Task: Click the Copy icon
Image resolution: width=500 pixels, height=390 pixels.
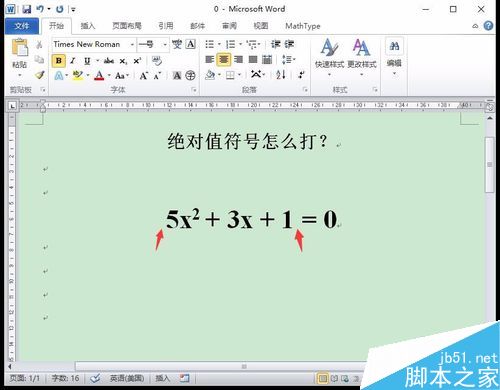Action: tap(39, 60)
